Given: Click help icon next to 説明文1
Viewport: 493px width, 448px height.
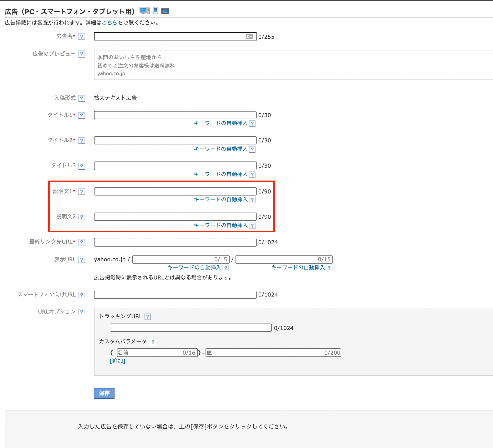Looking at the screenshot, I should coord(82,191).
